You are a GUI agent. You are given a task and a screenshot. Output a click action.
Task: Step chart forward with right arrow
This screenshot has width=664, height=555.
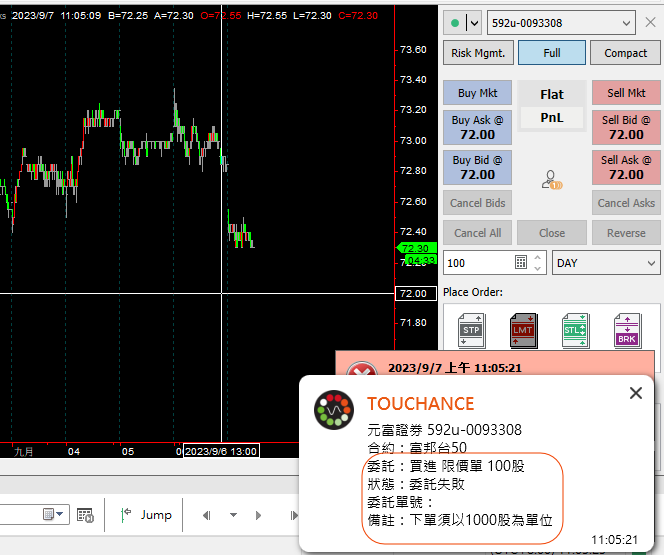click(258, 515)
